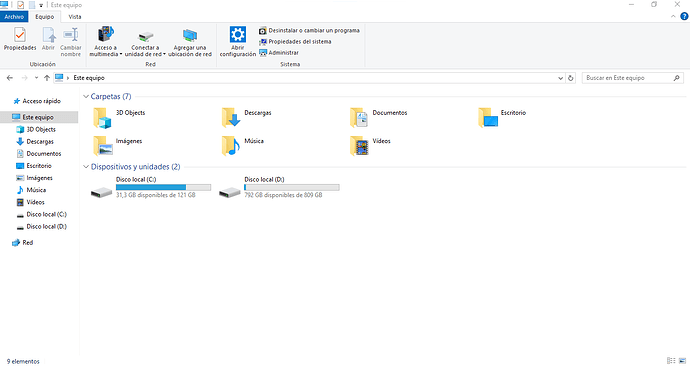690x367 pixels.
Task: Open Imágenes in the sidebar
Action: point(34,178)
